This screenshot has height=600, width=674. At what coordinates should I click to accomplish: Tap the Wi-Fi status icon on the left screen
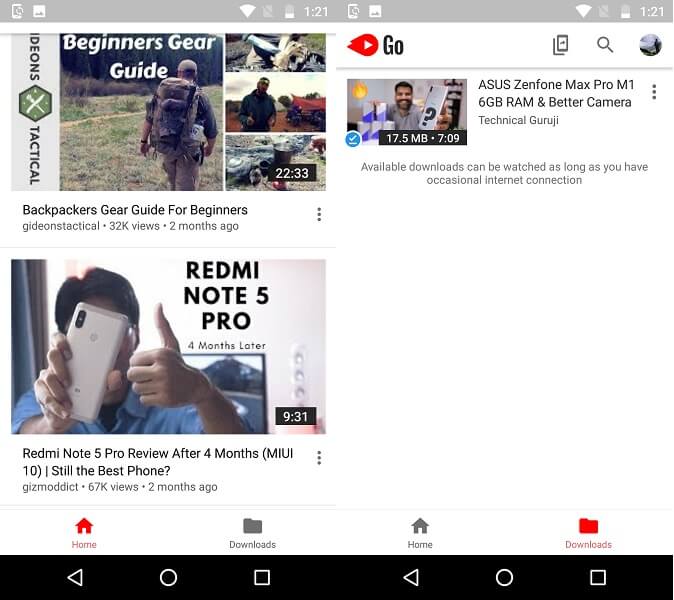[248, 11]
